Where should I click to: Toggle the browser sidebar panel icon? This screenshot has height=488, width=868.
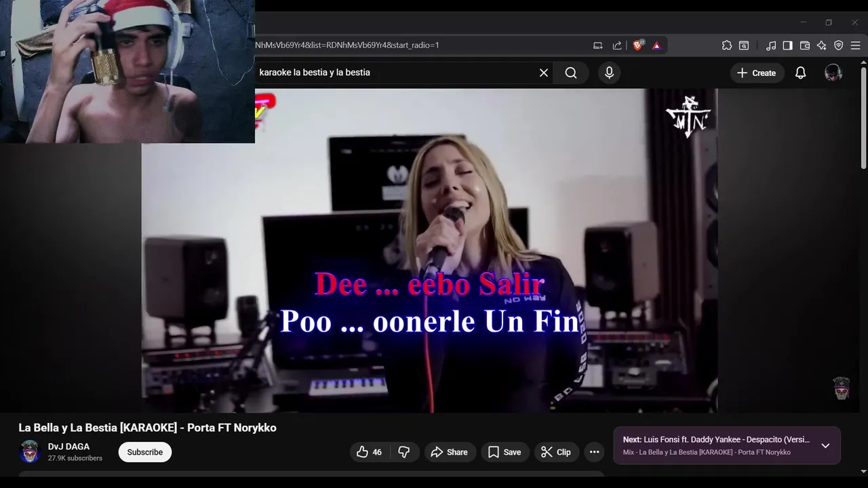pyautogui.click(x=787, y=45)
